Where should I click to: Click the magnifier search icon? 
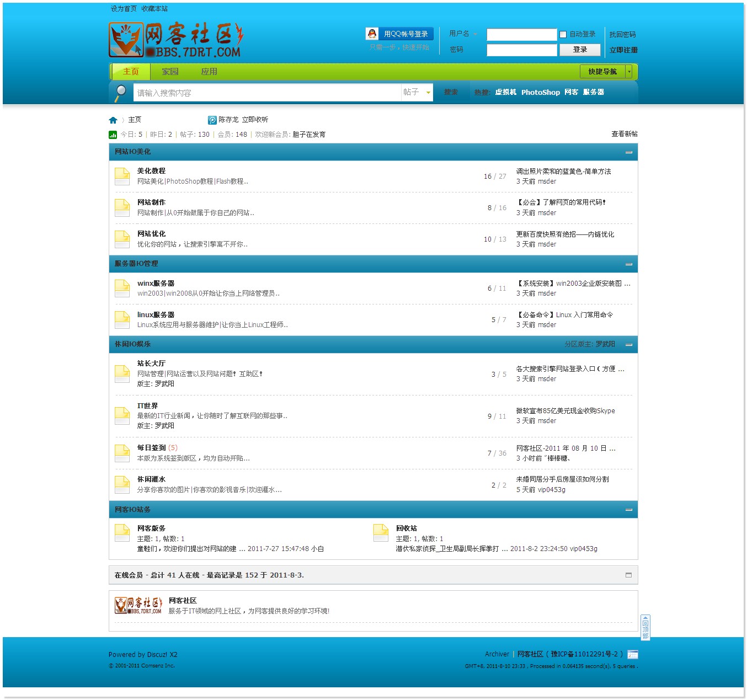[120, 93]
